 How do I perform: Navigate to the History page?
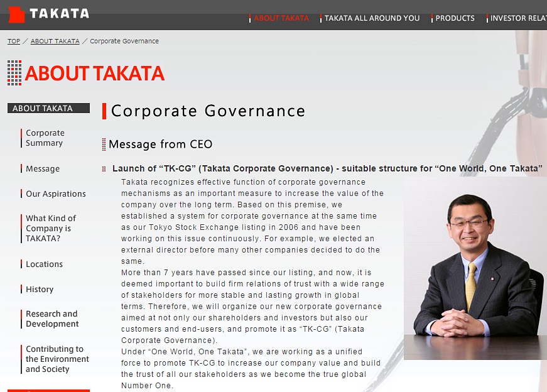coord(40,290)
